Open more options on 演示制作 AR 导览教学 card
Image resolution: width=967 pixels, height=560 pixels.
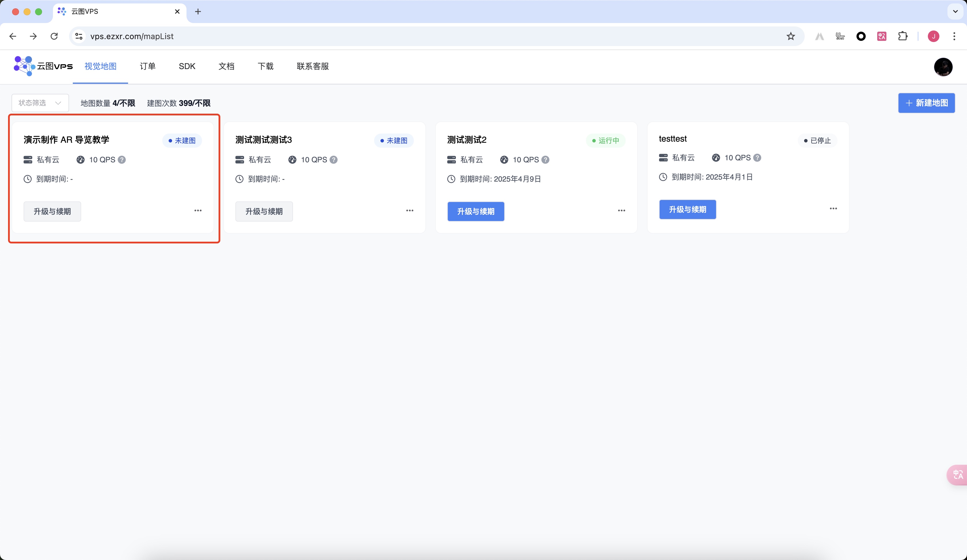point(198,211)
